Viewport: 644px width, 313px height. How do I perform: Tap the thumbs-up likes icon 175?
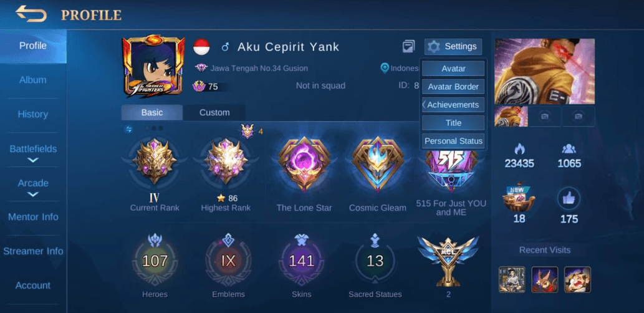569,198
